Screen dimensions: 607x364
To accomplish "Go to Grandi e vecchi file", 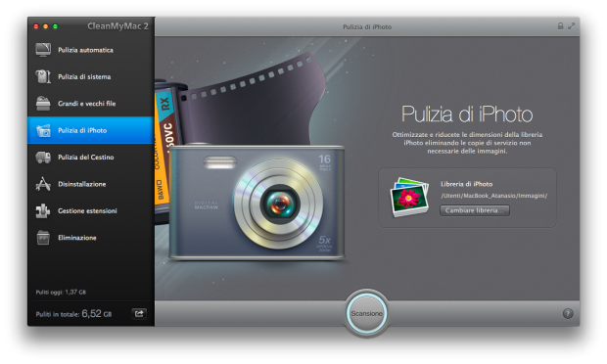I will pyautogui.click(x=87, y=104).
